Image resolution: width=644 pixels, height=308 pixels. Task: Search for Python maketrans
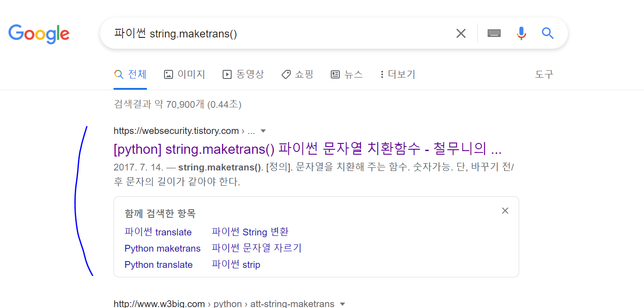[x=163, y=248]
